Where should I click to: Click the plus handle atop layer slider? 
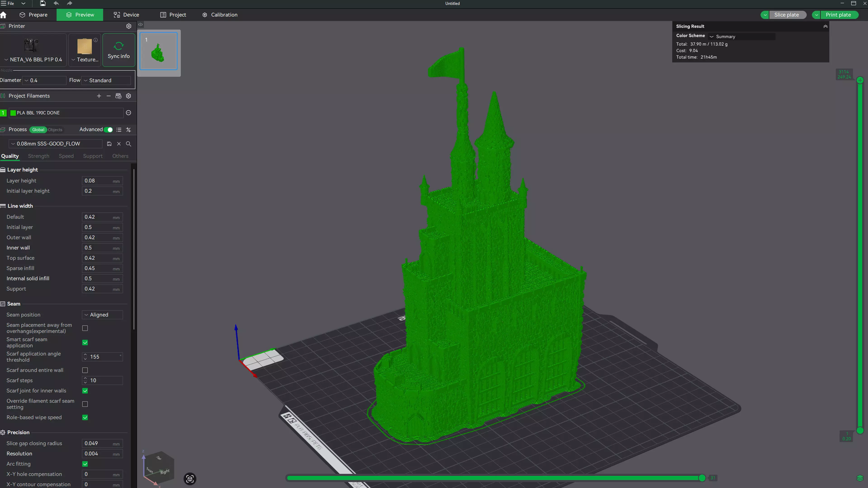[860, 80]
